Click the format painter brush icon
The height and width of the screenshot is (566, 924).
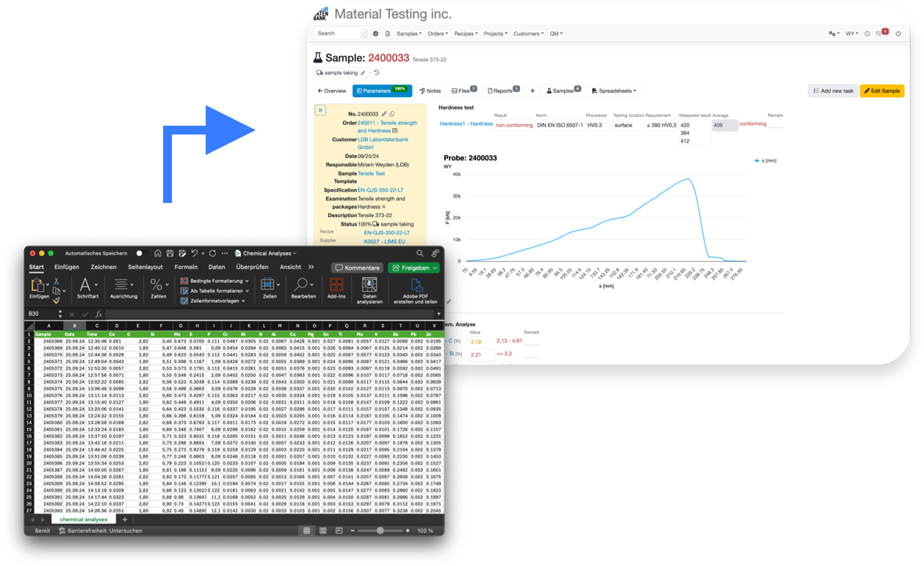(x=57, y=300)
